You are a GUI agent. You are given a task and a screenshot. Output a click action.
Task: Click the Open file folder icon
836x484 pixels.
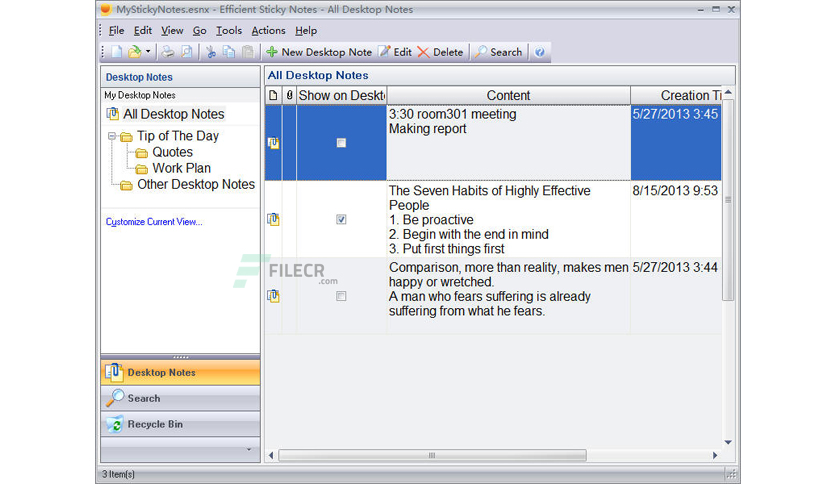[x=134, y=52]
